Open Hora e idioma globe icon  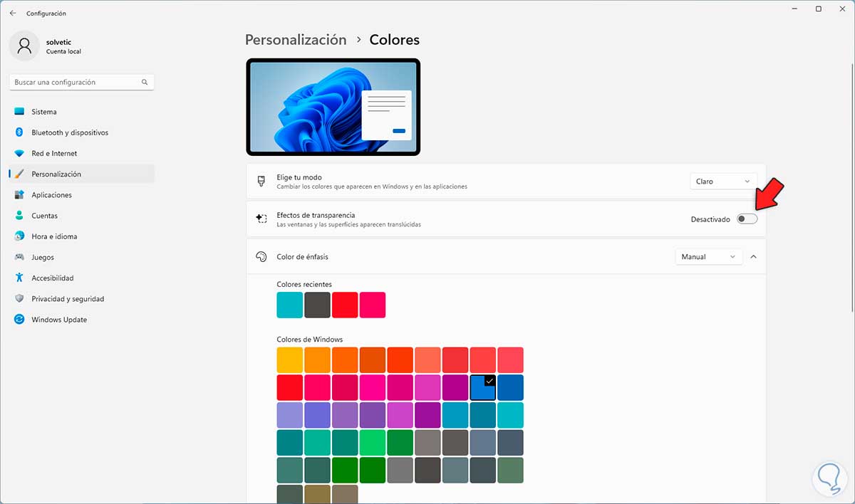point(19,236)
